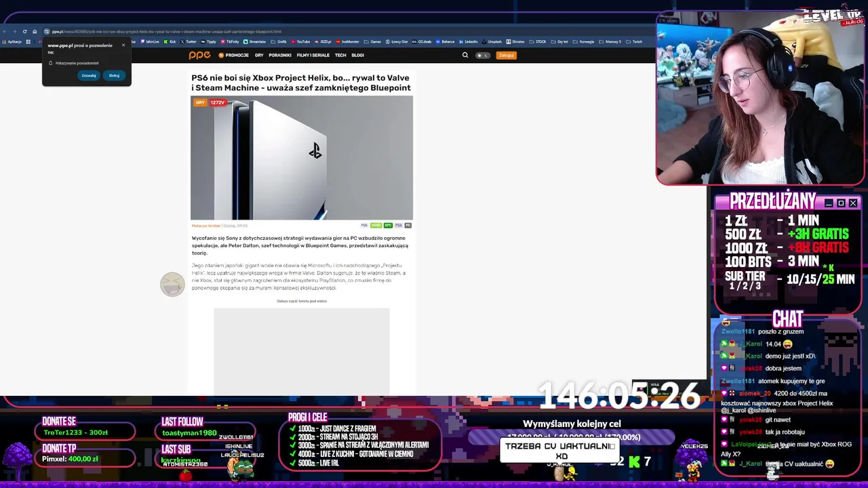Expand the STOCK bookmarks folder
The height and width of the screenshot is (488, 868).
[538, 41]
